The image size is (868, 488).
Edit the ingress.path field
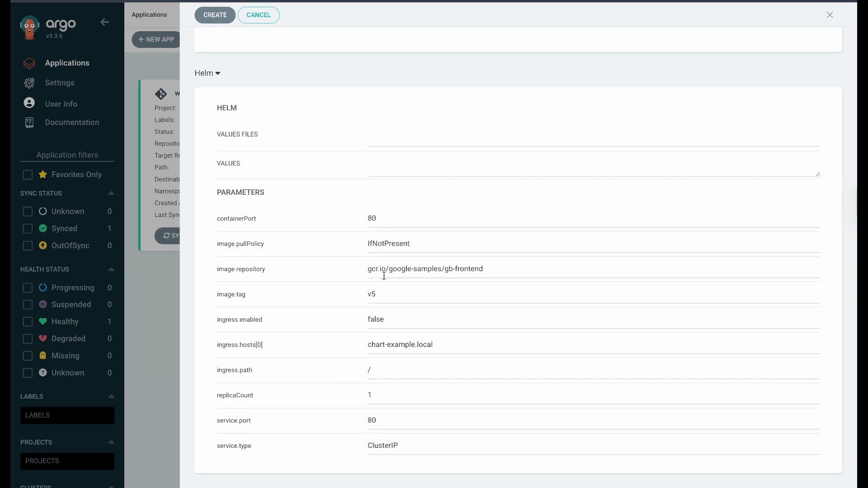point(594,371)
